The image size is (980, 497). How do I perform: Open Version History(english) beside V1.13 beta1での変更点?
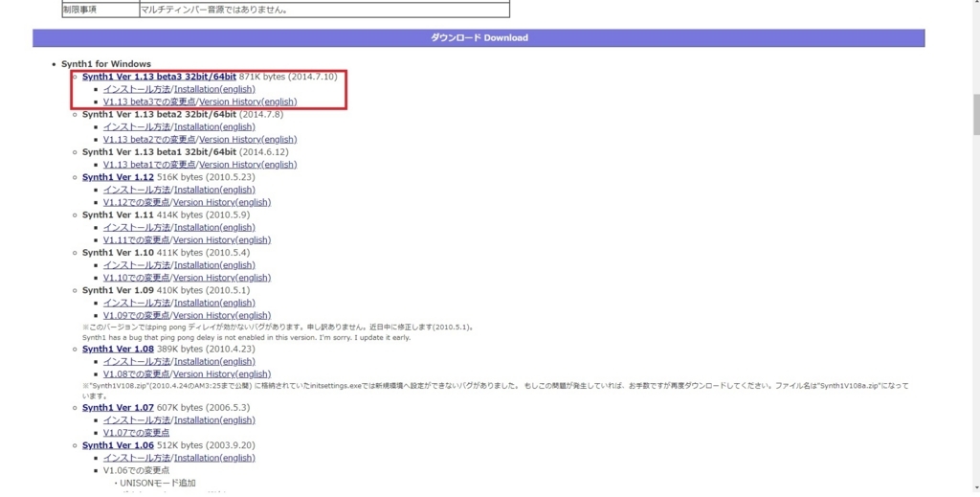point(248,165)
